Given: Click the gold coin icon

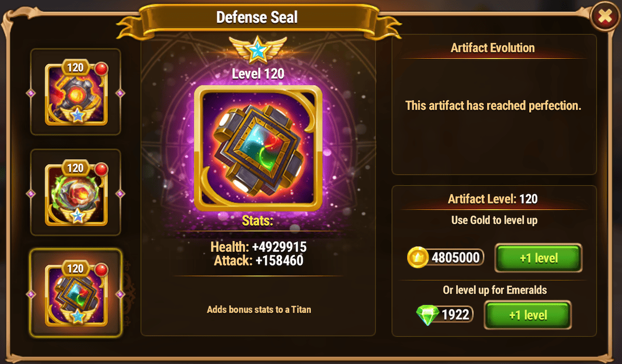Looking at the screenshot, I should [x=417, y=257].
